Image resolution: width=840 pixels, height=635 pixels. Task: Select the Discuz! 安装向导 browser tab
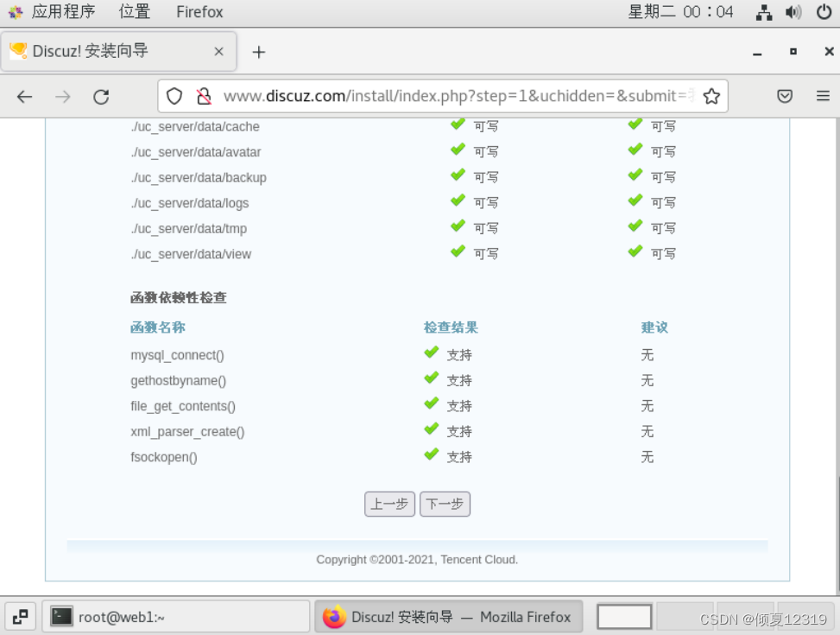click(x=118, y=52)
